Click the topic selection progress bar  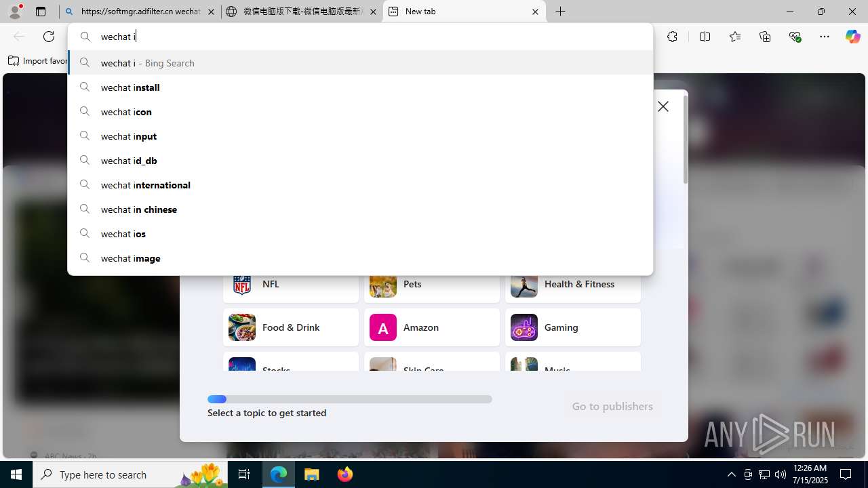pyautogui.click(x=350, y=399)
